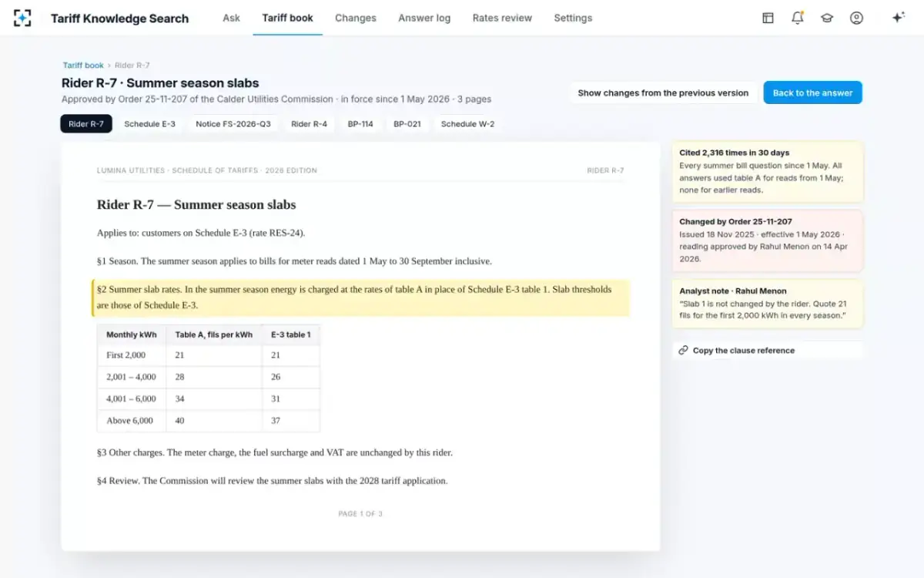Click the 2,001 – 4,000 row label
The height and width of the screenshot is (578, 924).
coord(131,377)
